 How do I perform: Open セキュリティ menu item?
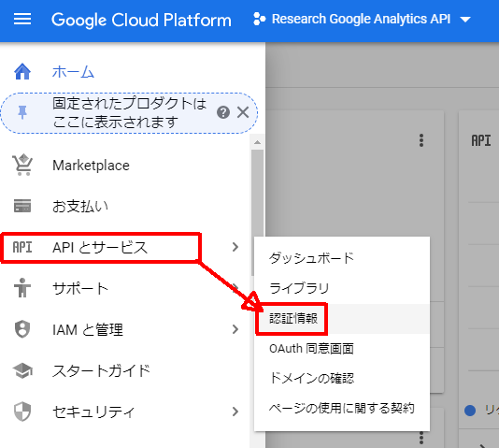[x=93, y=412]
